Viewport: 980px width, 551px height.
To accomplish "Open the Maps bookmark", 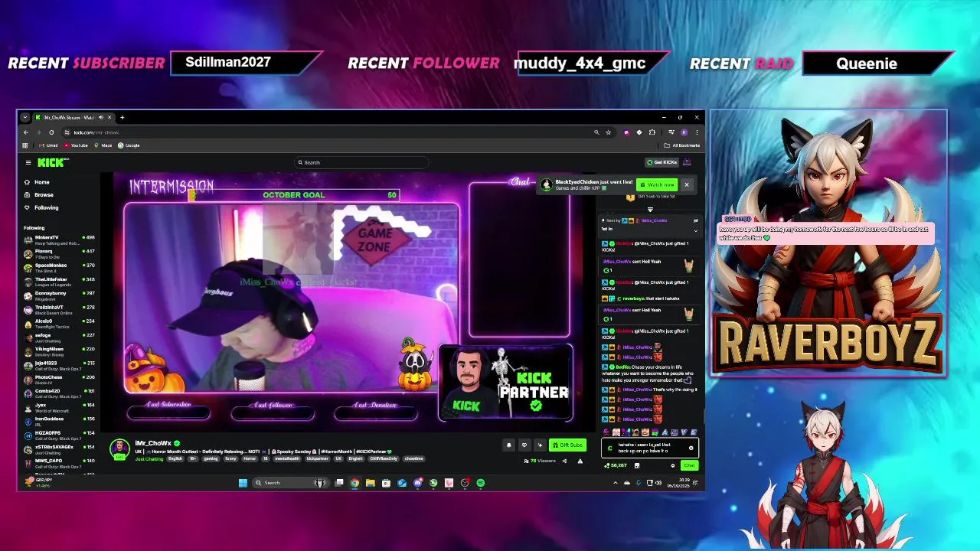I will tap(103, 145).
